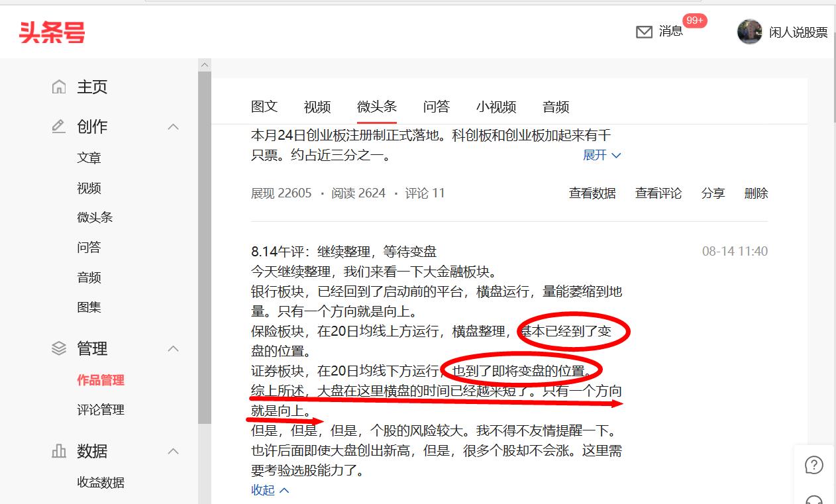The image size is (836, 504).
Task: Expand the post with 展开 arrow
Action: pos(601,155)
